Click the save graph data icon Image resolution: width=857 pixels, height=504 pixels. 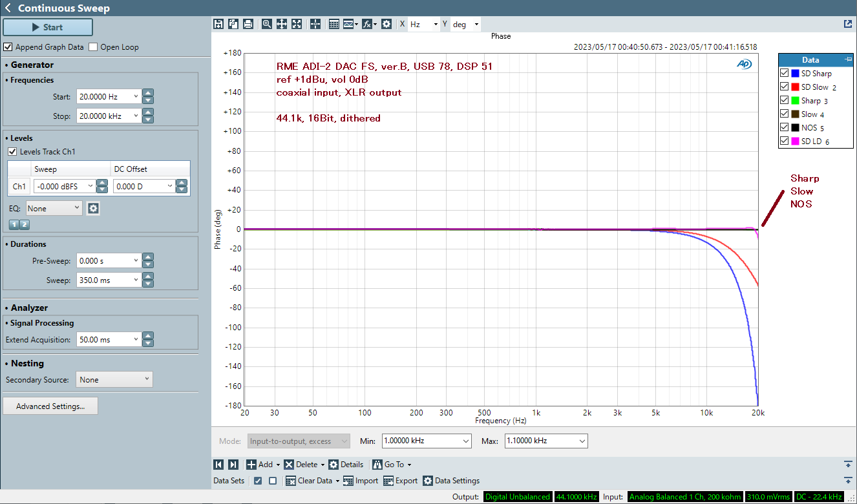point(218,24)
